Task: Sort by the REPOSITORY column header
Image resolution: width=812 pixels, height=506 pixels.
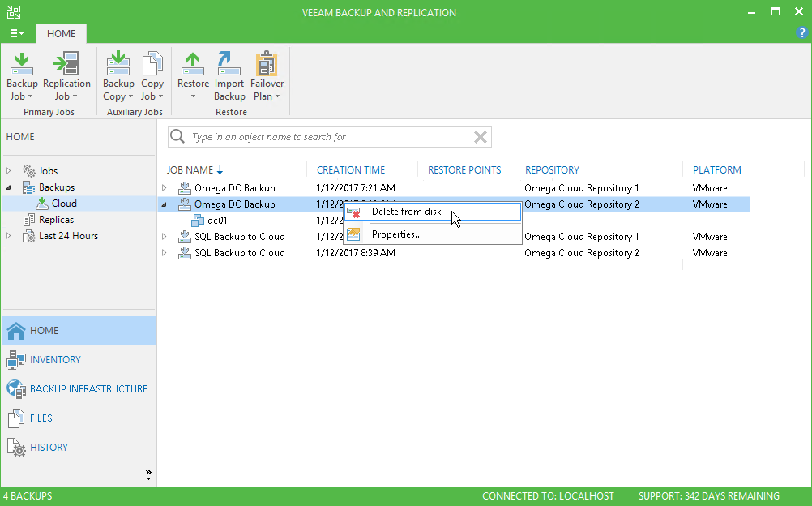Action: pyautogui.click(x=552, y=170)
